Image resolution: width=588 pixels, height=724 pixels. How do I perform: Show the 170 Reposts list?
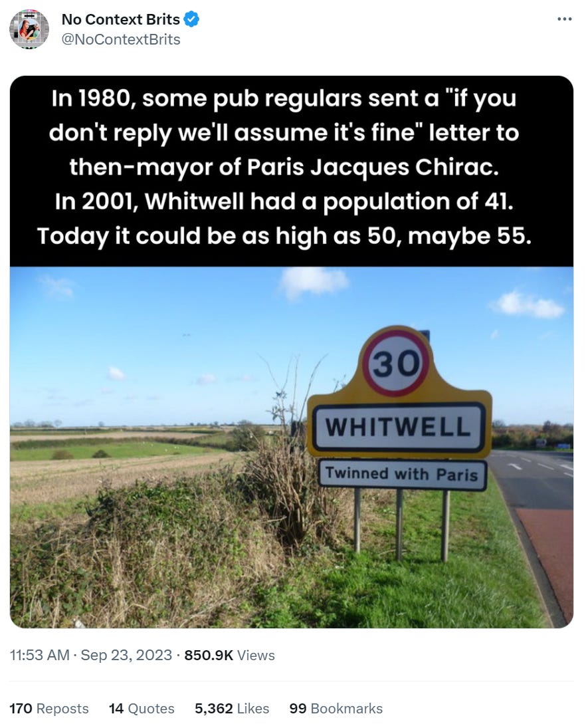[49, 708]
